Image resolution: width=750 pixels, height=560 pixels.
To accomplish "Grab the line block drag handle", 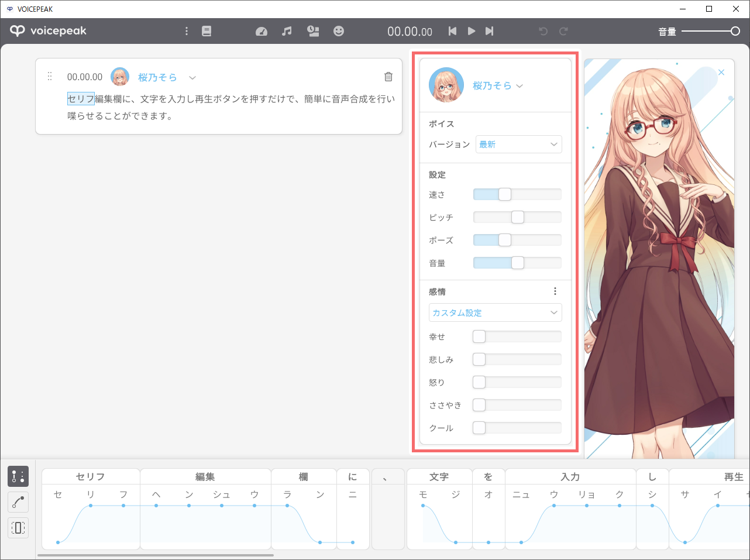I will pos(50,77).
